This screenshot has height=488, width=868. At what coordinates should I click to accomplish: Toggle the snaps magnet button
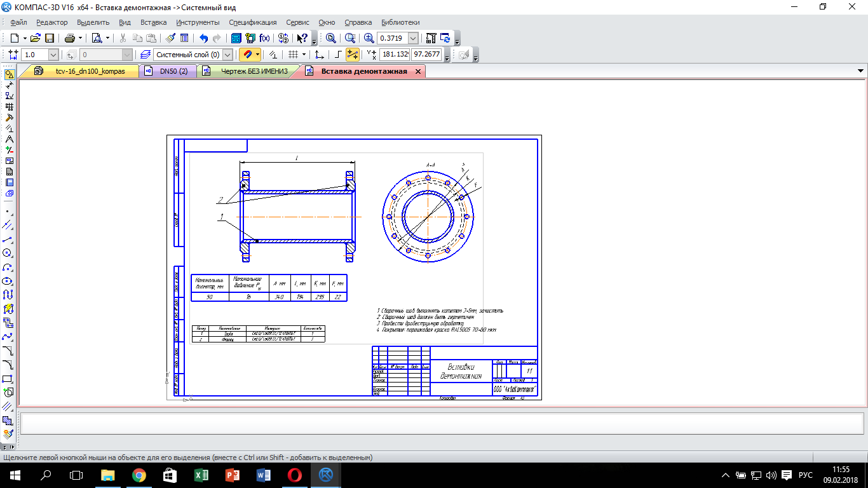[x=247, y=55]
